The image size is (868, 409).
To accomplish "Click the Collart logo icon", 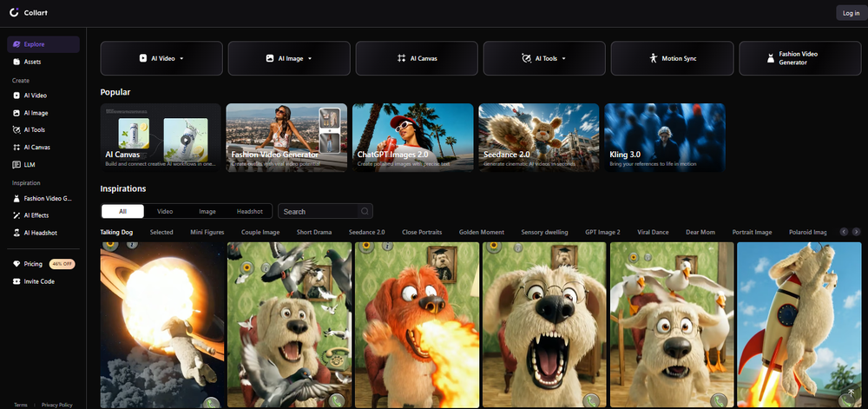I will (x=14, y=12).
